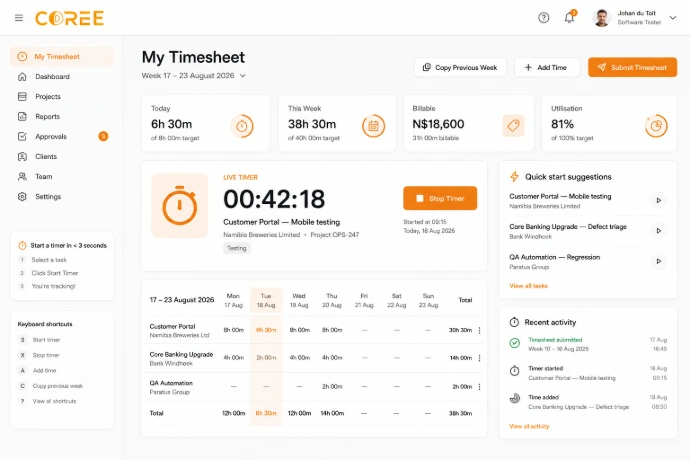
Task: Expand the user account chevron
Action: pos(672,18)
